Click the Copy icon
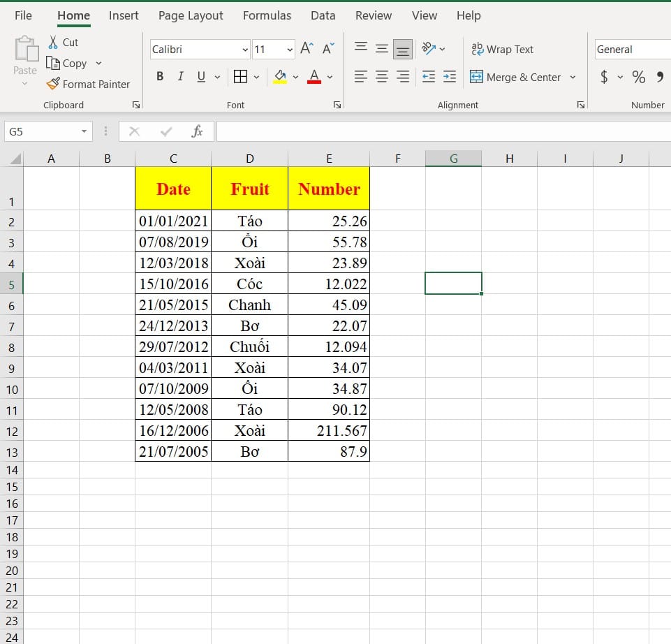 pos(53,64)
